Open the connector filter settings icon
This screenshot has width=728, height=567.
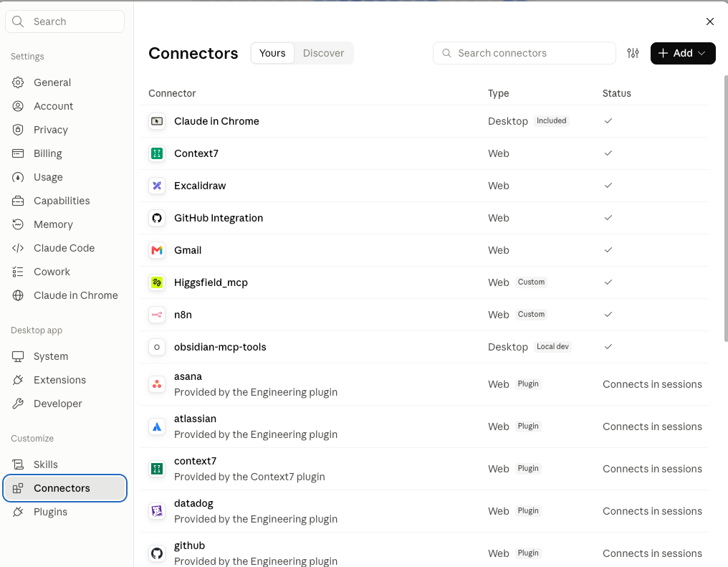coord(633,53)
